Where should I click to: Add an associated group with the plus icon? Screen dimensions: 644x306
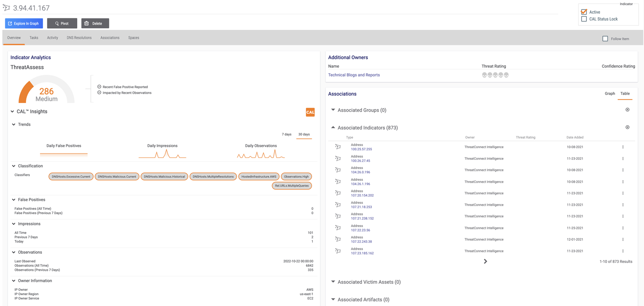tap(627, 110)
